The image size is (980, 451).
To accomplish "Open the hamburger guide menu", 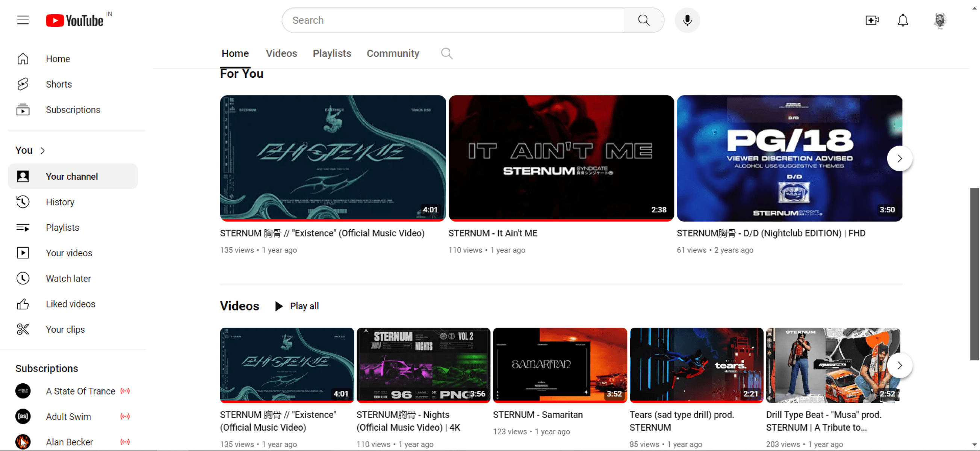I will [x=23, y=20].
